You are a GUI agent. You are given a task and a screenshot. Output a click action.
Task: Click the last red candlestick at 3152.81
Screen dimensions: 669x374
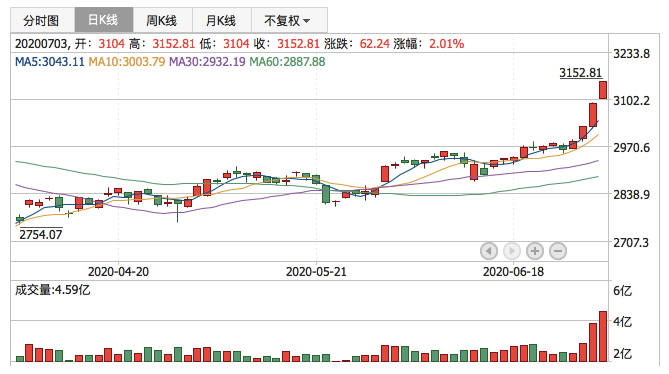(x=603, y=90)
